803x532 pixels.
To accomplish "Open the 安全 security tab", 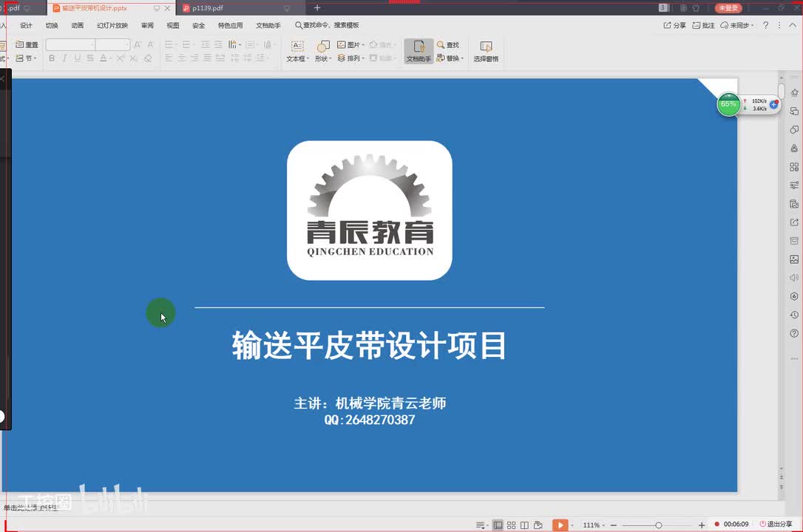I will (x=199, y=25).
